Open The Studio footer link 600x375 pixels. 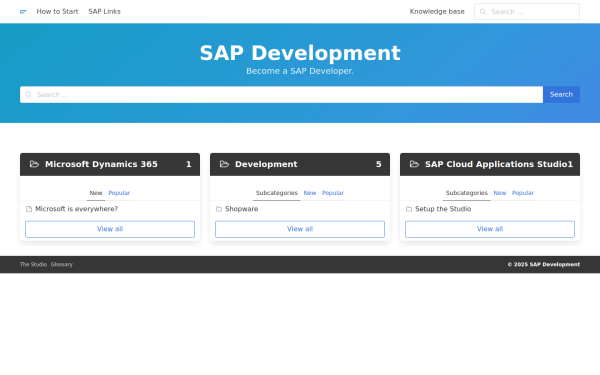coord(33,264)
